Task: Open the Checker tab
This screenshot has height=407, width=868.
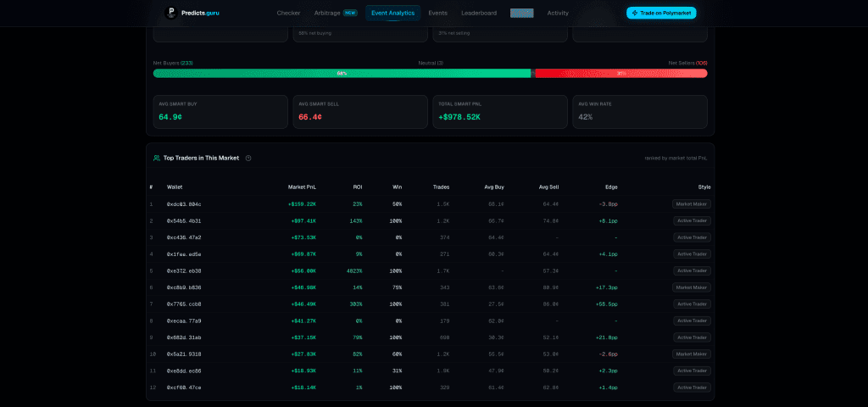Action: [x=288, y=13]
